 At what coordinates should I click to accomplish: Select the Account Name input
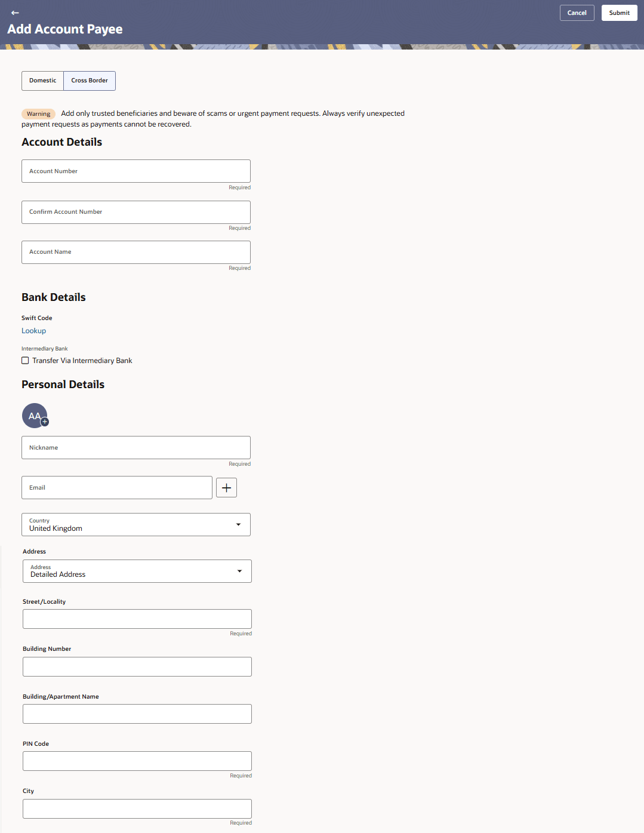click(x=136, y=252)
